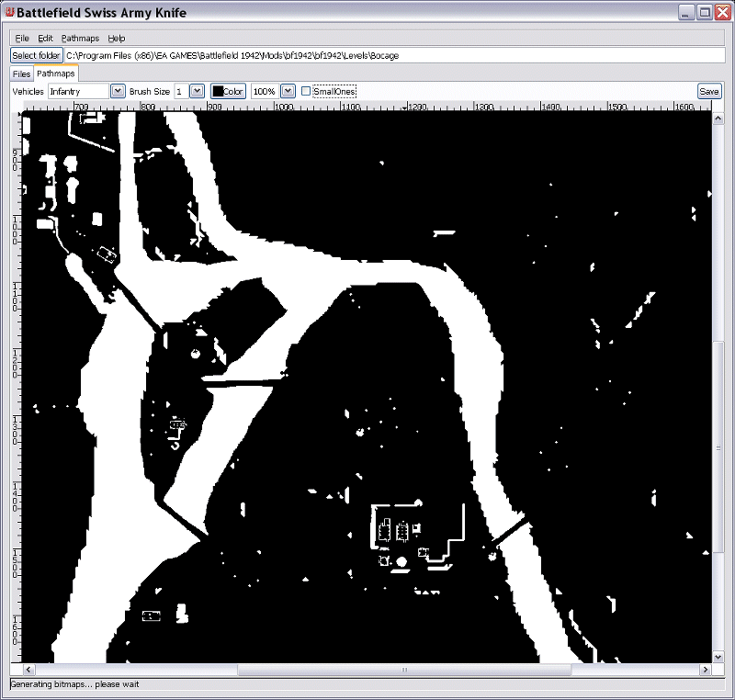The width and height of the screenshot is (735, 700).
Task: Click the horizontal scrollbar thumb
Action: click(404, 670)
